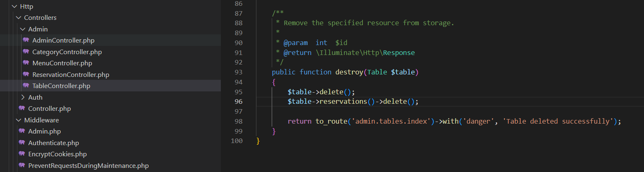The image size is (644, 172).
Task: Select TableController.php in the tree
Action: click(x=61, y=86)
